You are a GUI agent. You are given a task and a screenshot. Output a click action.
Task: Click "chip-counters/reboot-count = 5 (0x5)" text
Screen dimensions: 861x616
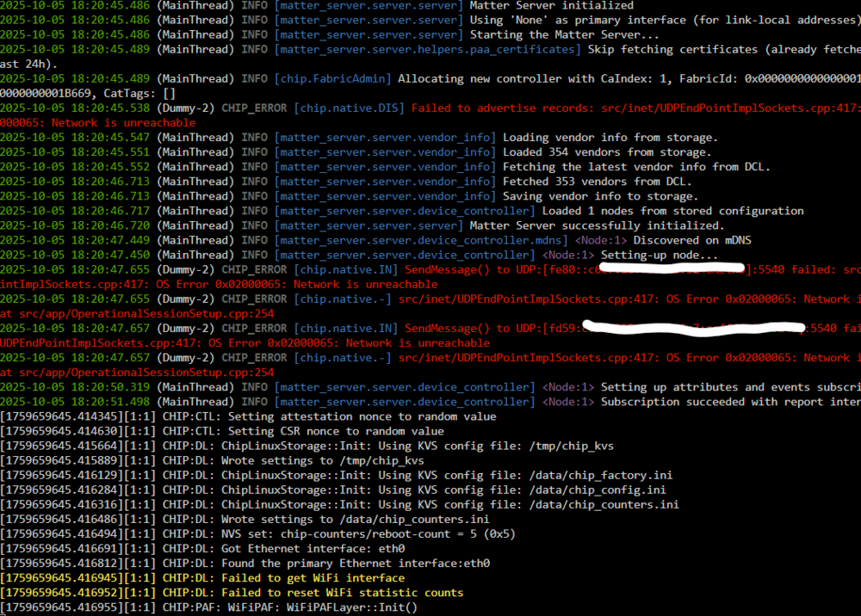coord(398,533)
